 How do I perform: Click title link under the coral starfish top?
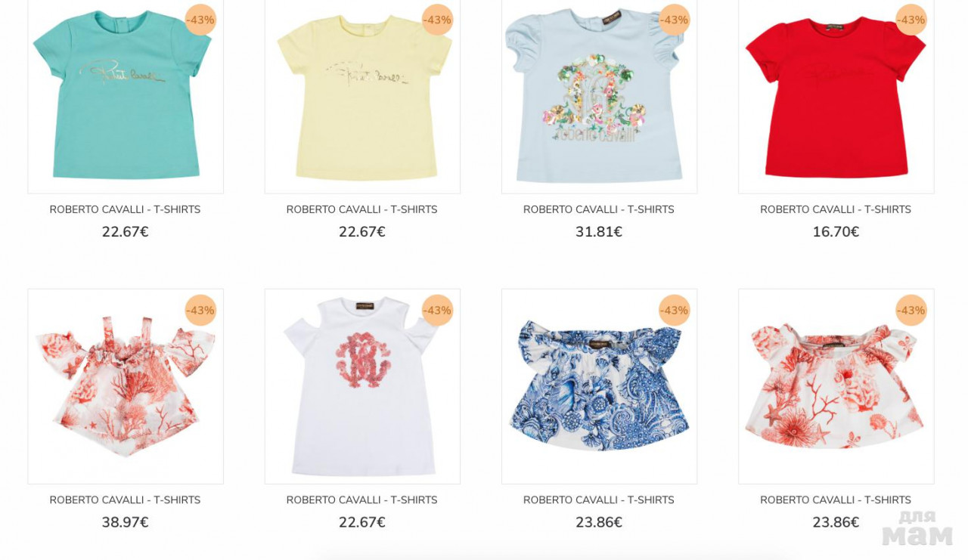coord(836,500)
